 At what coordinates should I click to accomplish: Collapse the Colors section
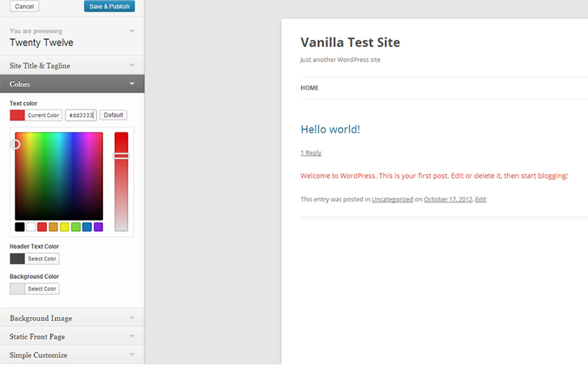pyautogui.click(x=72, y=84)
